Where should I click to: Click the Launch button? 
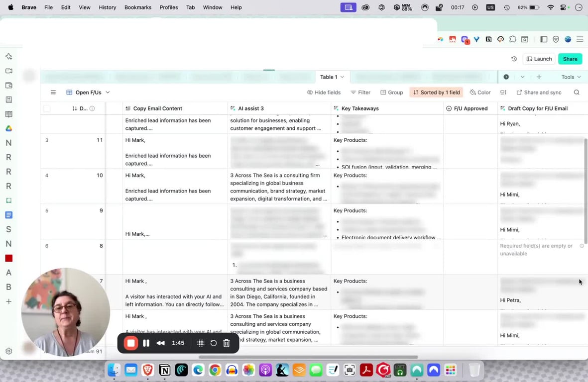tap(539, 59)
